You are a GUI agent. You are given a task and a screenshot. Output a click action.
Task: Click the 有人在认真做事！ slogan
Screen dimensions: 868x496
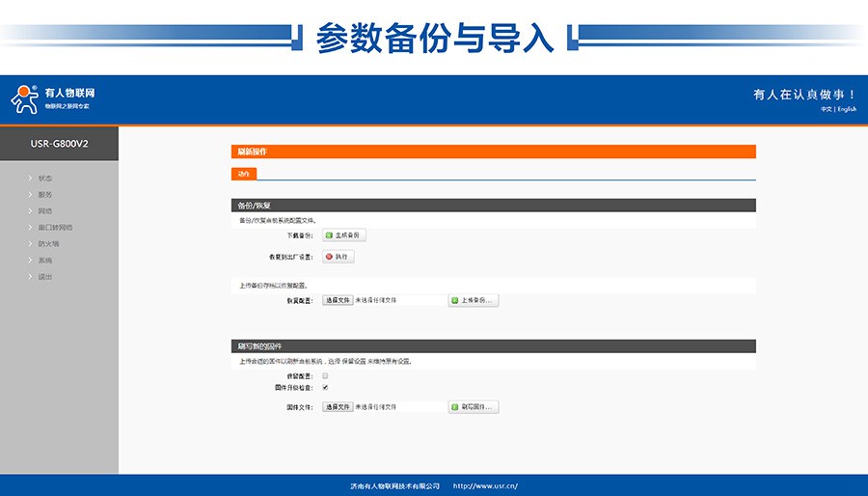coord(805,95)
